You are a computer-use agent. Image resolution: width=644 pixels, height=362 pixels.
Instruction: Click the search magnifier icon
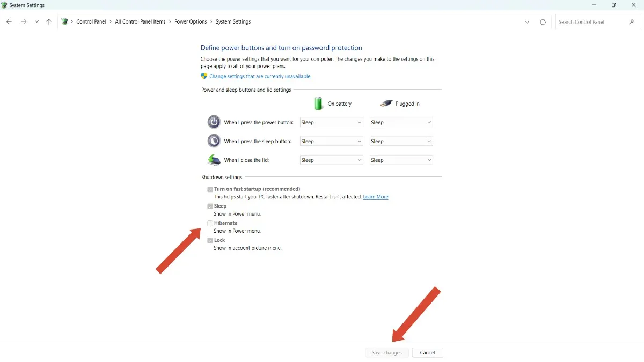[x=631, y=22]
